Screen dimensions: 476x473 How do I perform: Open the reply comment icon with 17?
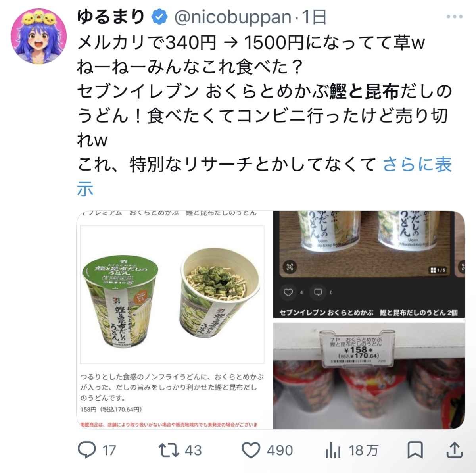(86, 450)
